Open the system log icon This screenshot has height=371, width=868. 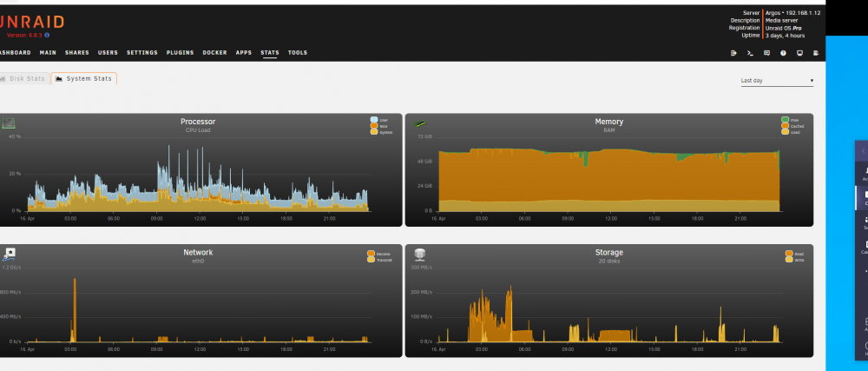(816, 53)
